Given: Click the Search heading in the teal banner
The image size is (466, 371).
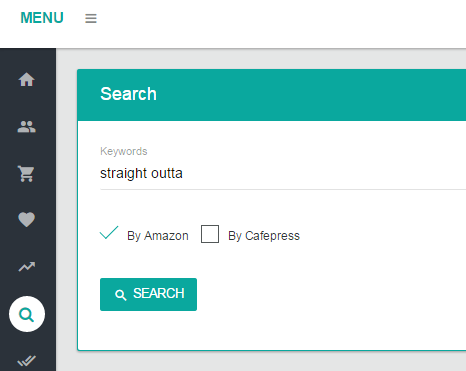Looking at the screenshot, I should (128, 94).
